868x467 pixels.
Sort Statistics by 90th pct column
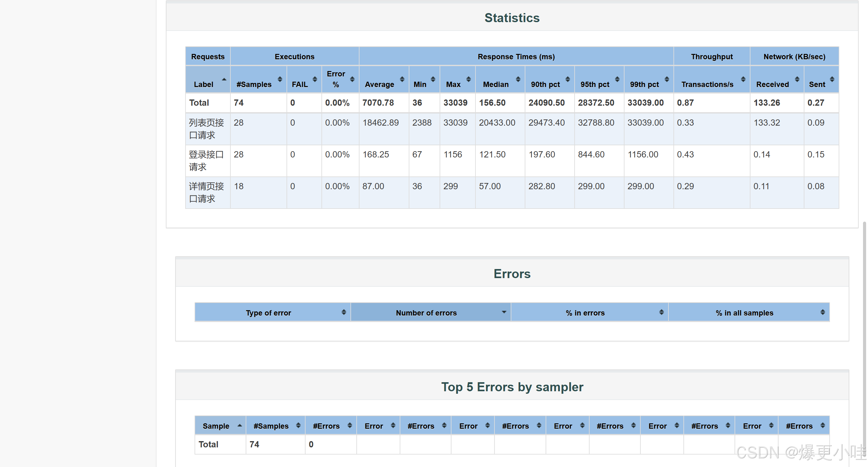545,84
